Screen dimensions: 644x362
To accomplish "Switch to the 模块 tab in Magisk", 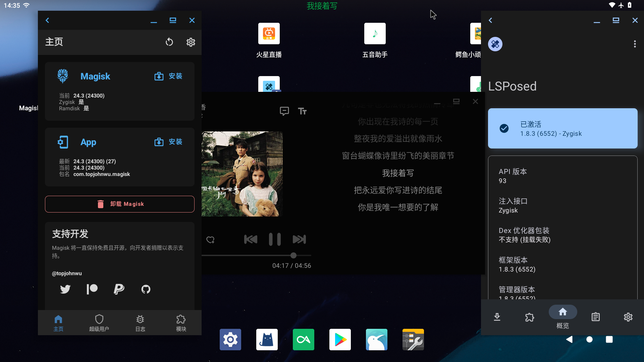I will point(180,322).
